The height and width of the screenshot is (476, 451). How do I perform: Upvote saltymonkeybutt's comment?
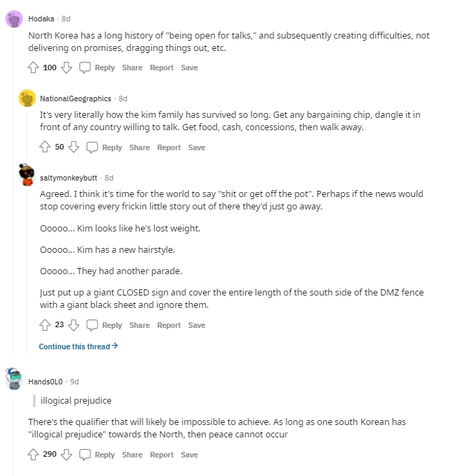click(45, 325)
